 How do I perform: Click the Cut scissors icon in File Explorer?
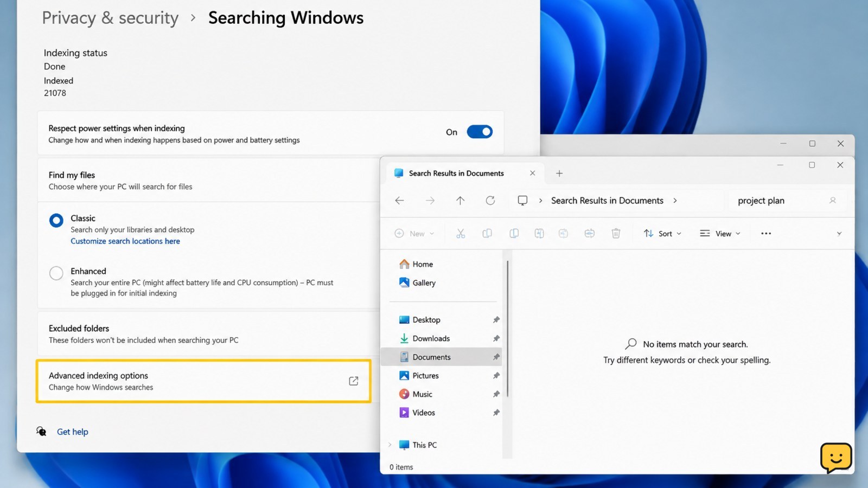tap(461, 233)
